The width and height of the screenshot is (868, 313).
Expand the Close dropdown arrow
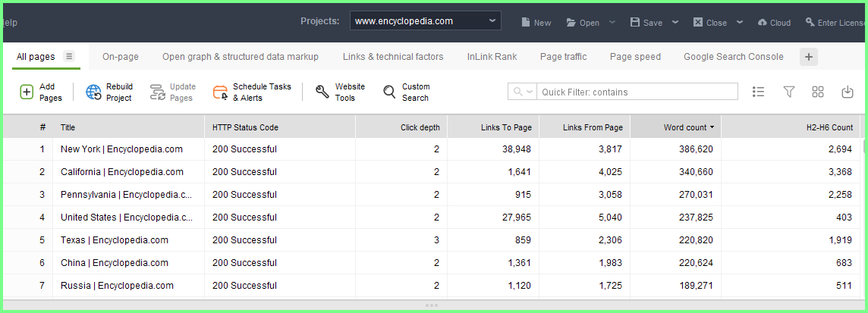tap(740, 22)
